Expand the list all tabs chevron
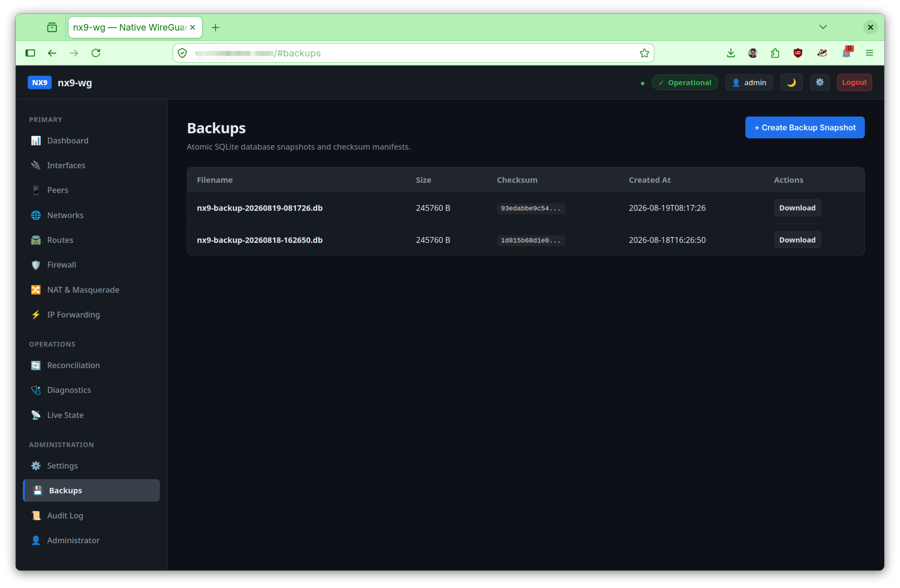The image size is (900, 588). pyautogui.click(x=823, y=27)
